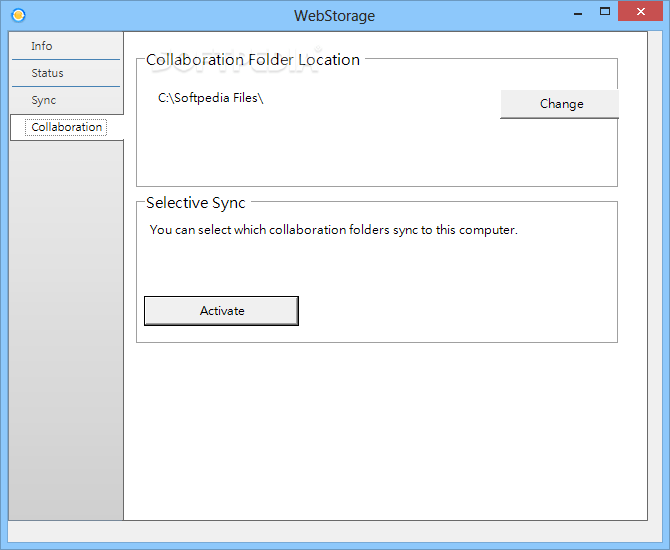Screen dimensions: 670x550
Task: Click the Collaboration Folder Location heading
Action: tap(253, 60)
